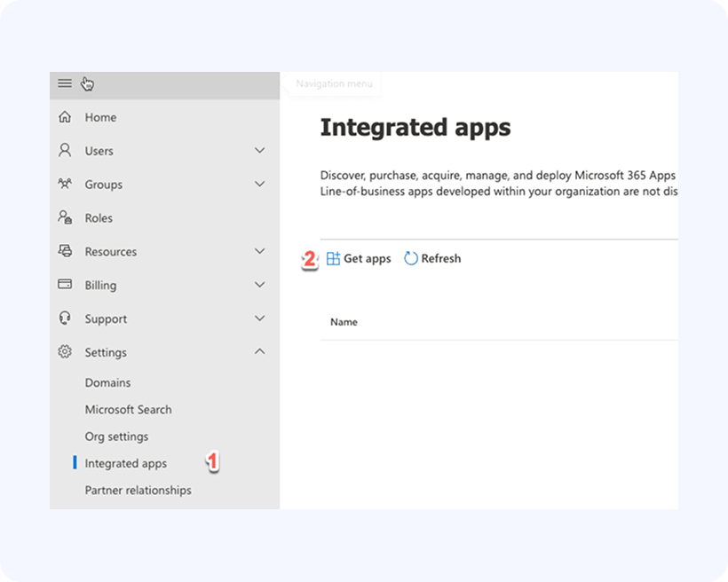Collapse the Settings section chevron
This screenshot has width=728, height=582.
click(260, 352)
